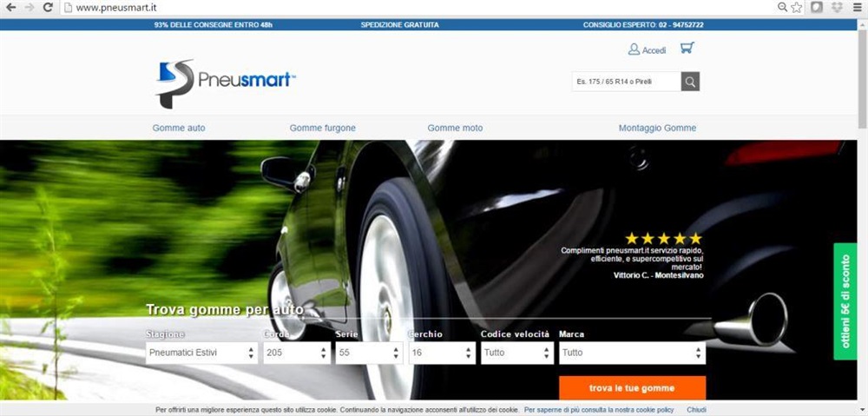Open the Corda dropdown showing 205
868x416 pixels.
pos(297,353)
